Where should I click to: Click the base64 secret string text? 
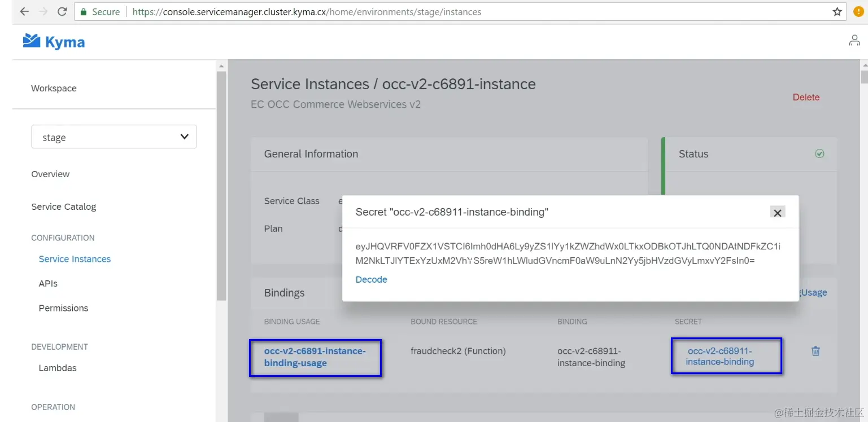pyautogui.click(x=568, y=254)
